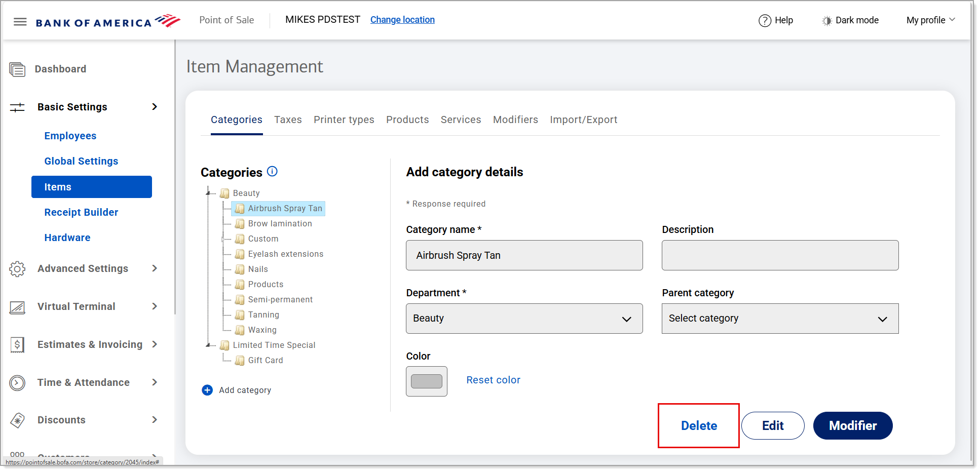Switch to the Categories tab

point(237,120)
